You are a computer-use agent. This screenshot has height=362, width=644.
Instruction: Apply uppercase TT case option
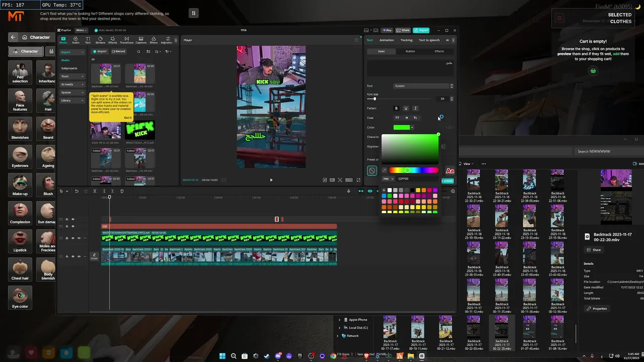tap(397, 118)
